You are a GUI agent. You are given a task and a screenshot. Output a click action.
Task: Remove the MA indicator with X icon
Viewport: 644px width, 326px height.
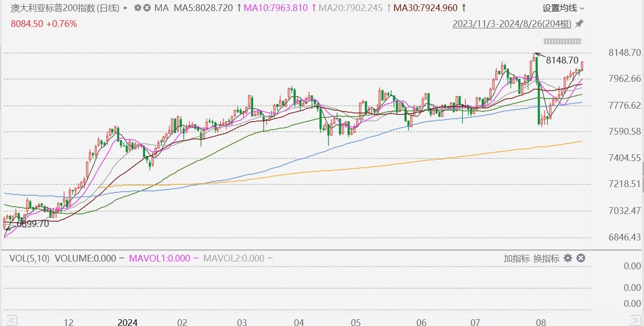click(147, 8)
